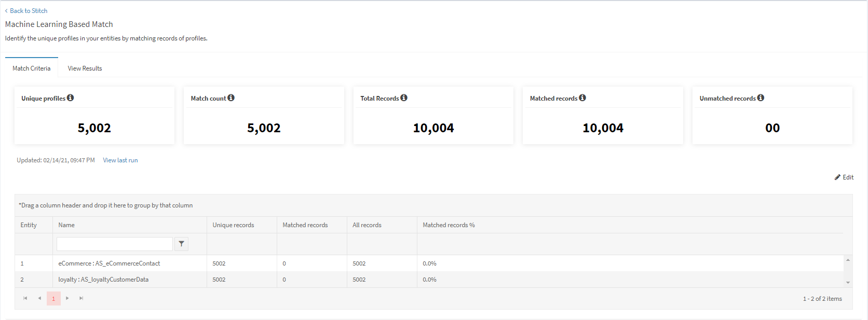Click the table scrollbar down arrow
The image size is (868, 320).
pos(848,283)
